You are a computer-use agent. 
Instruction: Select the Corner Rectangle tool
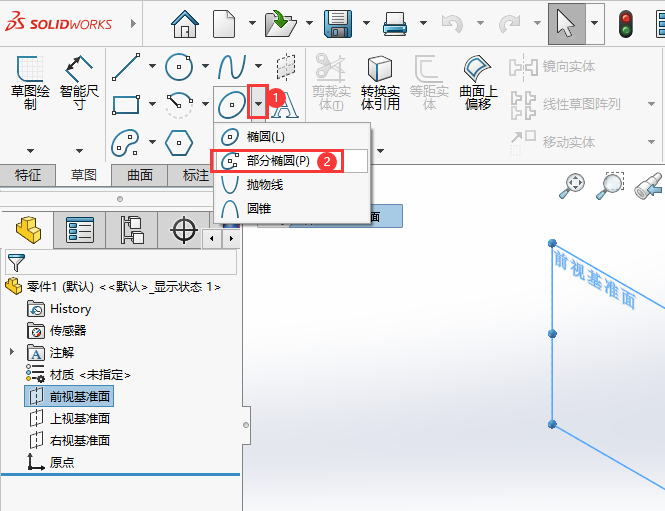click(126, 104)
